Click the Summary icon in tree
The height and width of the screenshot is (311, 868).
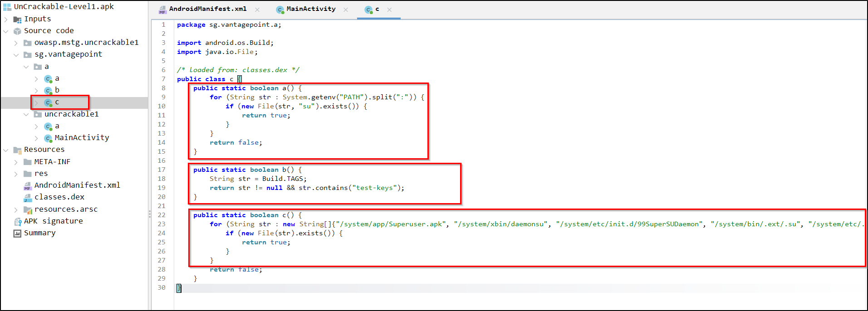pos(18,233)
